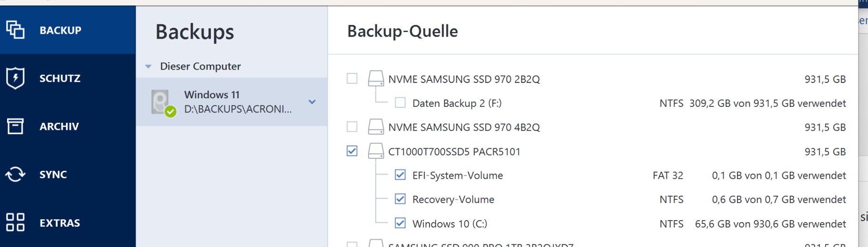Go to the EXTRAS section
The width and height of the screenshot is (868, 247).
59,223
